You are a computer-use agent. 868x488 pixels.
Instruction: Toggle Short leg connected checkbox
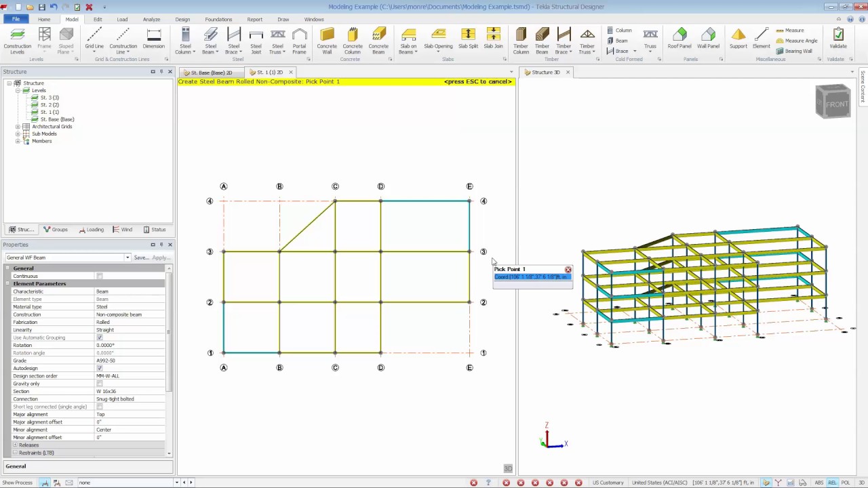(x=100, y=407)
